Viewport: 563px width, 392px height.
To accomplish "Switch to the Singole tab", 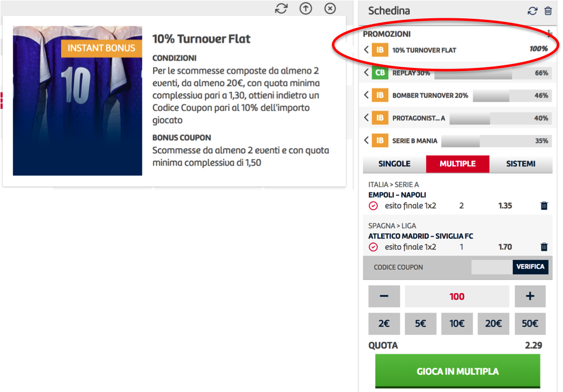I will click(394, 164).
